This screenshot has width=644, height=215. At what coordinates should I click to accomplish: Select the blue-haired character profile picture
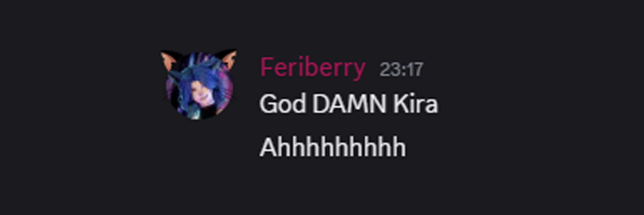coord(199,86)
